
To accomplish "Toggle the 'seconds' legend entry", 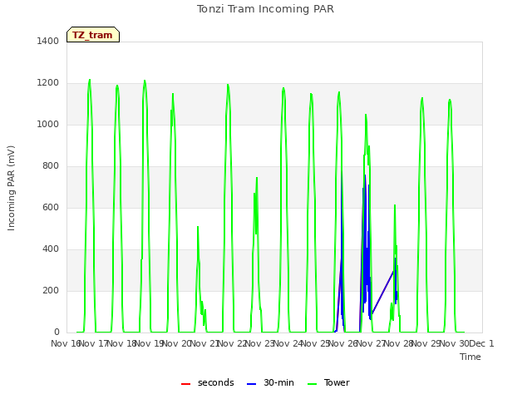I will [x=207, y=382].
